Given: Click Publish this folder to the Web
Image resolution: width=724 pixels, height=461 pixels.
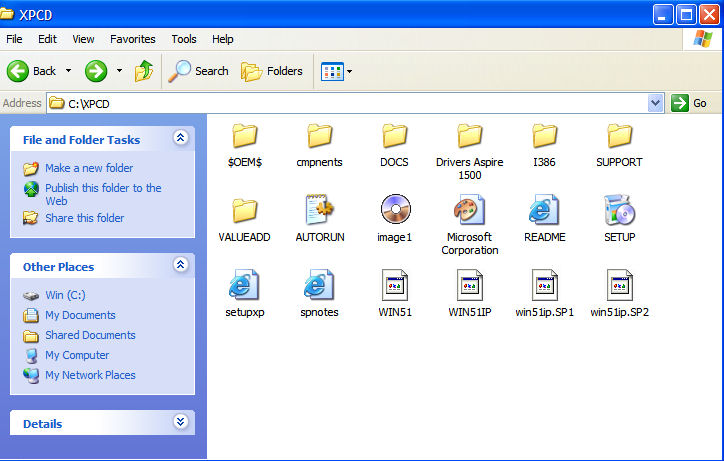Looking at the screenshot, I should pyautogui.click(x=103, y=194).
